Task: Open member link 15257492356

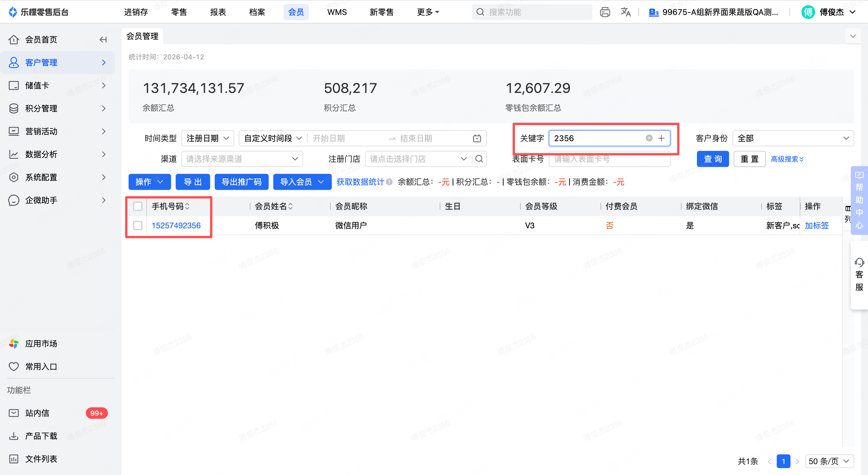Action: [x=176, y=225]
